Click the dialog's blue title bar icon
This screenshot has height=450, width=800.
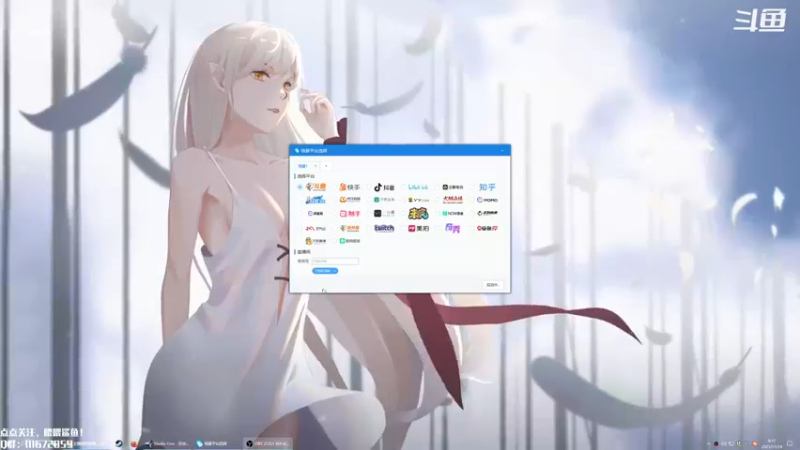click(297, 151)
